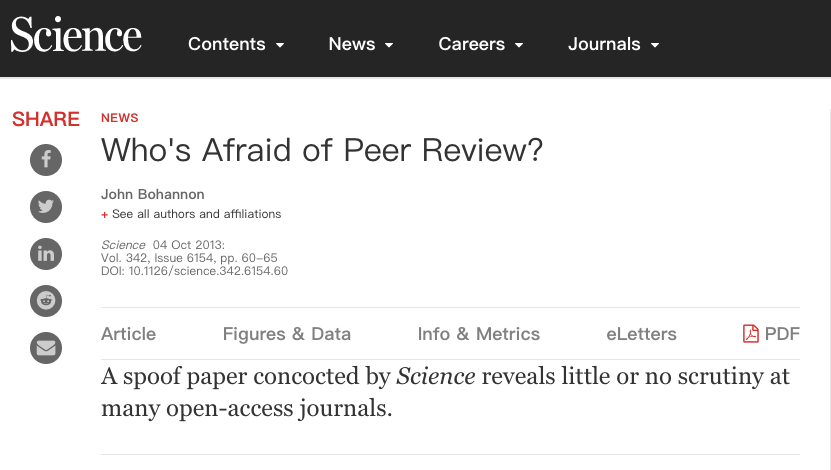831x470 pixels.
Task: Open the Info & Metrics tab
Action: click(478, 334)
